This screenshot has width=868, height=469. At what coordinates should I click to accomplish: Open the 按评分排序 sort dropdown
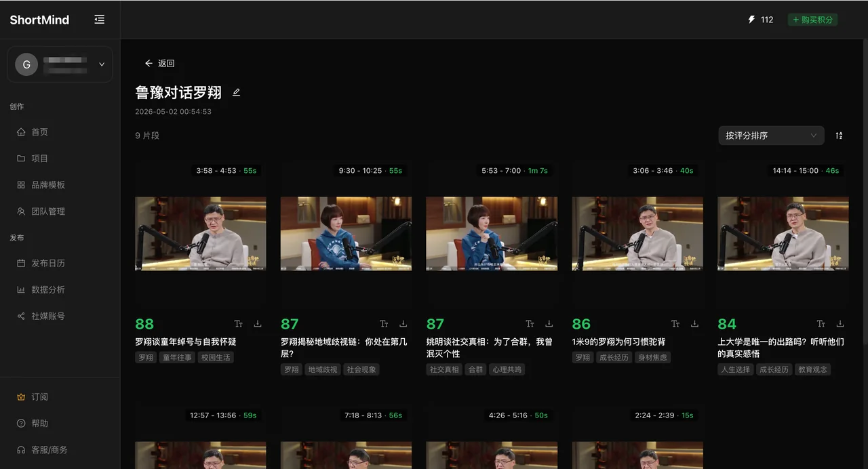tap(771, 136)
